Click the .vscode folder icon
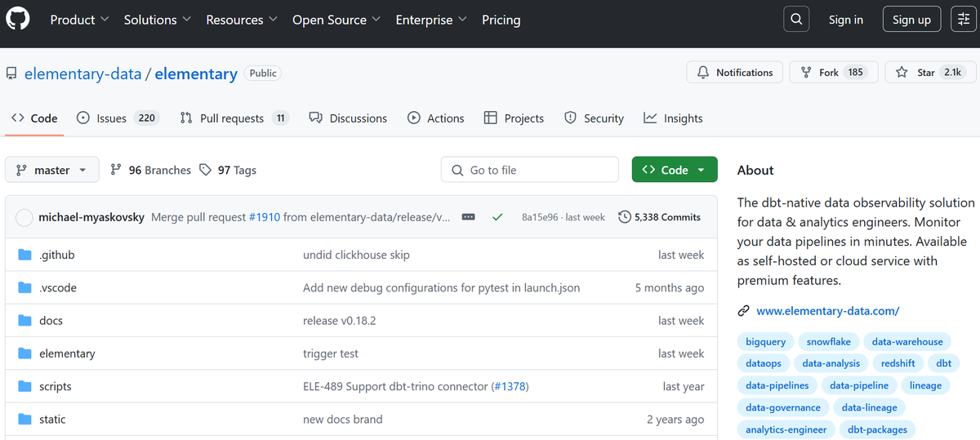 point(24,288)
